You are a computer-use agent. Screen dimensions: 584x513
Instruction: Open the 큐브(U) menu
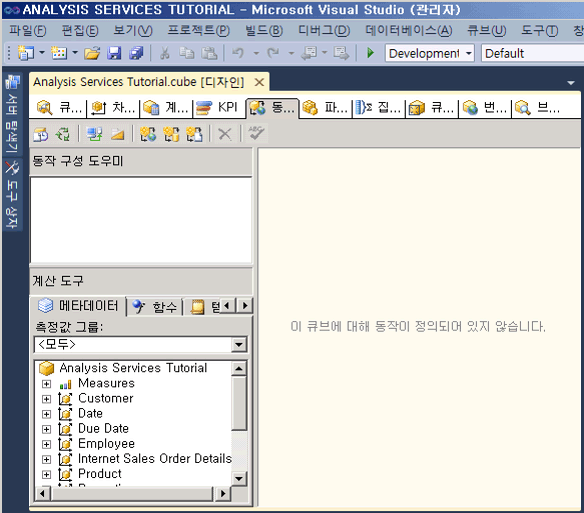[486, 31]
